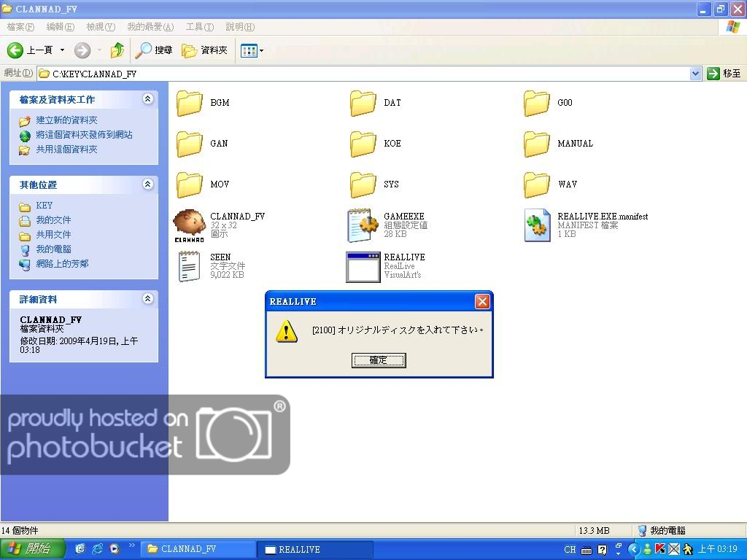Click the forward navigation arrow

click(x=82, y=50)
